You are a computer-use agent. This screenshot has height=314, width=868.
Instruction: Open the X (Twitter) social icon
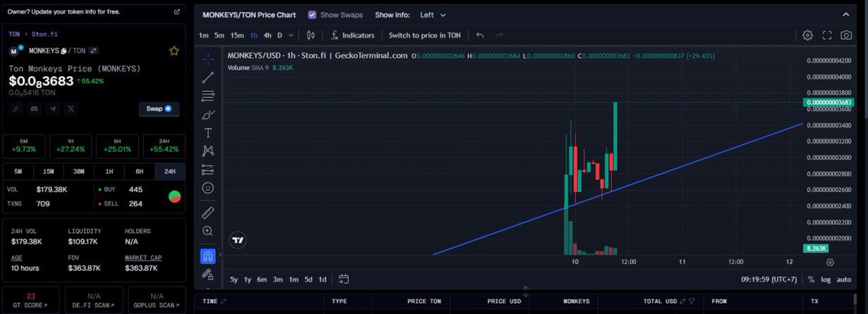(x=70, y=109)
